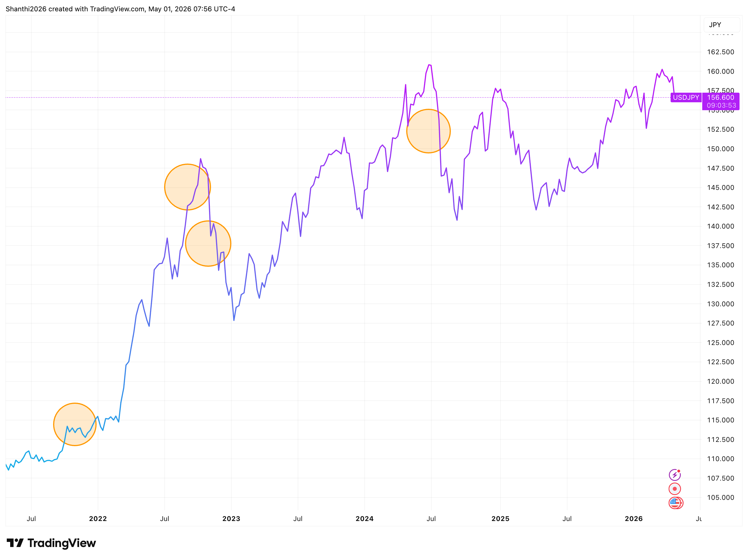Viewport: 748px width, 560px height.
Task: Click the TradingView logo at bottom left
Action: (x=51, y=543)
